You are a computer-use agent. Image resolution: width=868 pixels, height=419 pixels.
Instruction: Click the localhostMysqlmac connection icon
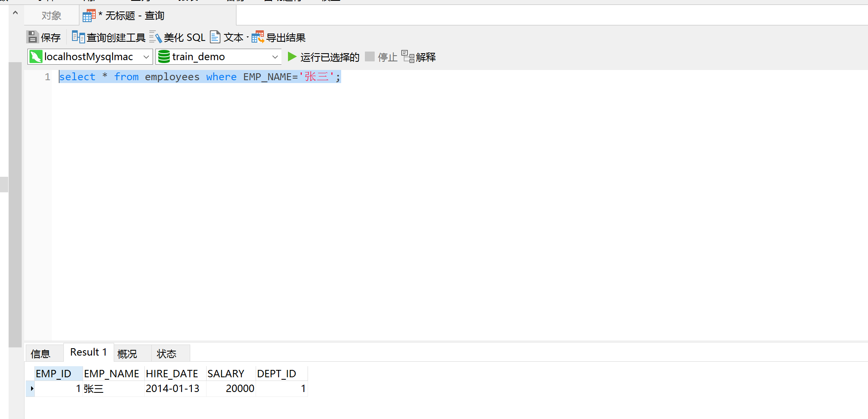[x=36, y=56]
